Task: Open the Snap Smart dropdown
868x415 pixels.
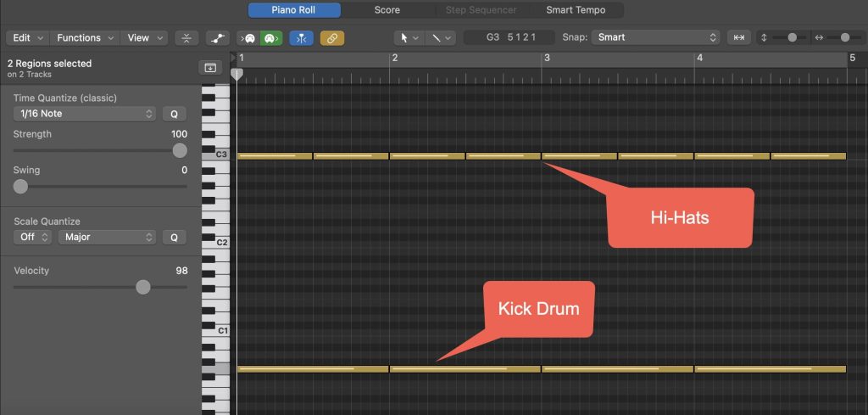Action: click(x=654, y=37)
